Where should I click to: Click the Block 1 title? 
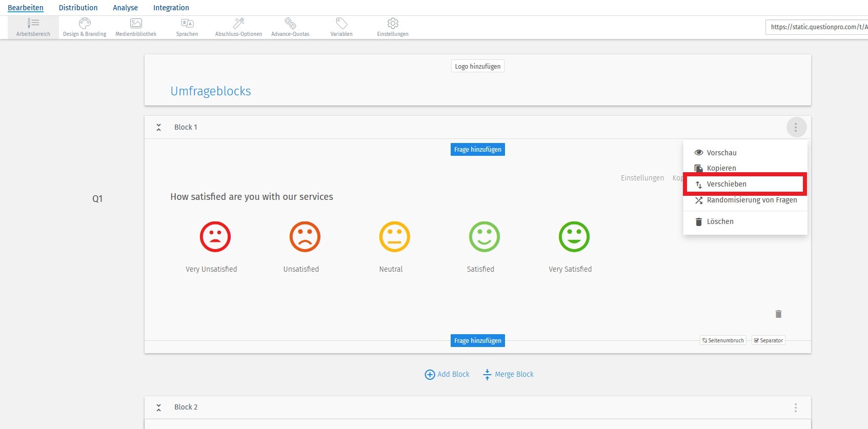coord(186,127)
